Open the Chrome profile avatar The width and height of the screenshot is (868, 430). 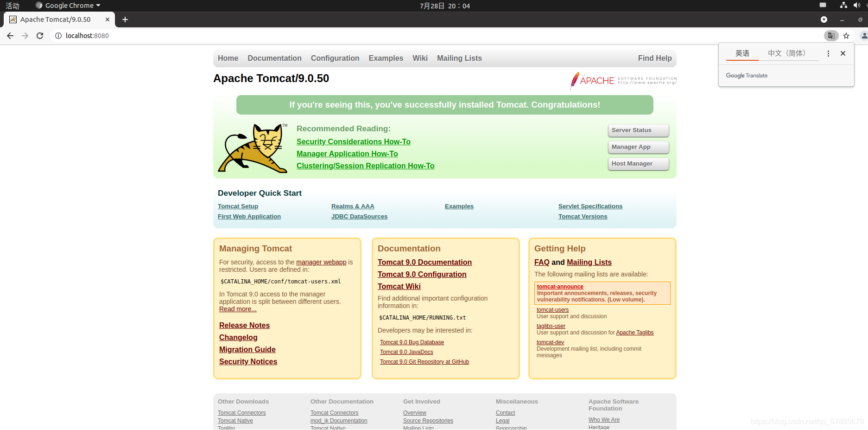tap(864, 36)
